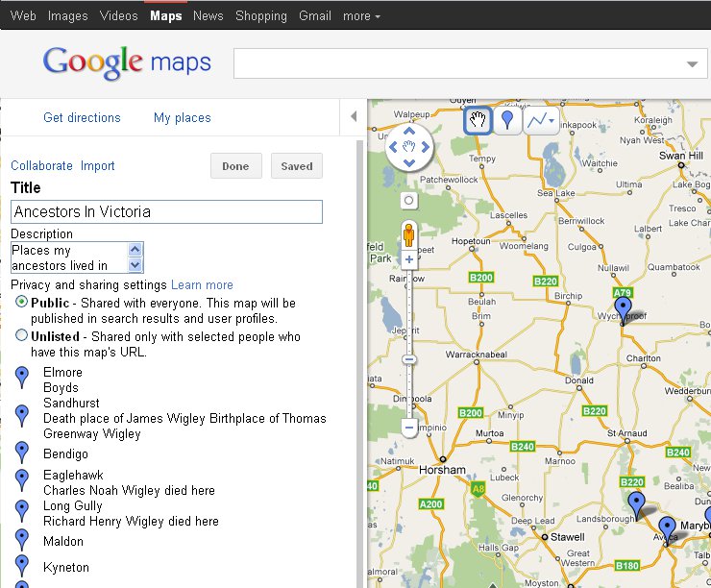Go to Gmail in top bar
Screen dimensions: 711x588
click(x=315, y=15)
